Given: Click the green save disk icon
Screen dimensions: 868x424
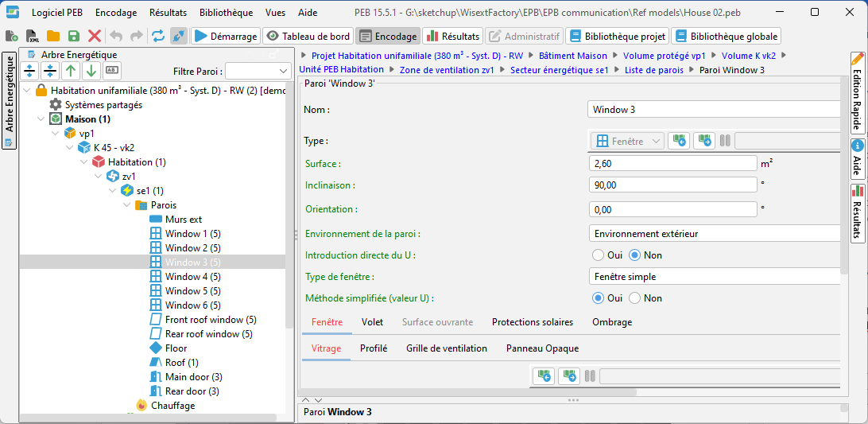Looking at the screenshot, I should pyautogui.click(x=74, y=36).
